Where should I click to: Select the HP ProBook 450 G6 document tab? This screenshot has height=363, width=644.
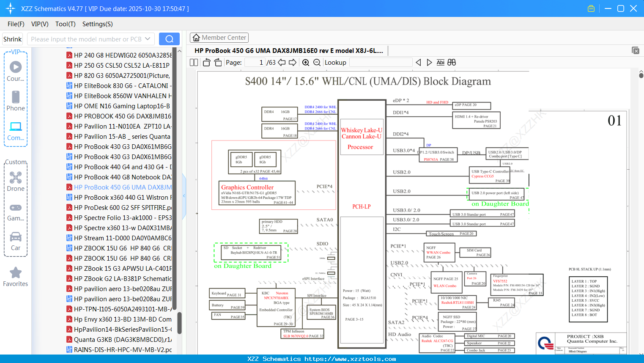[289, 50]
